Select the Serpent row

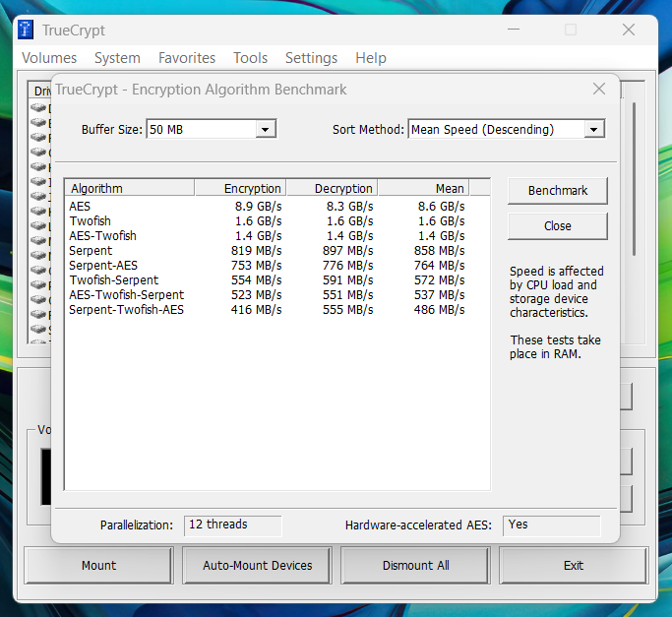276,250
